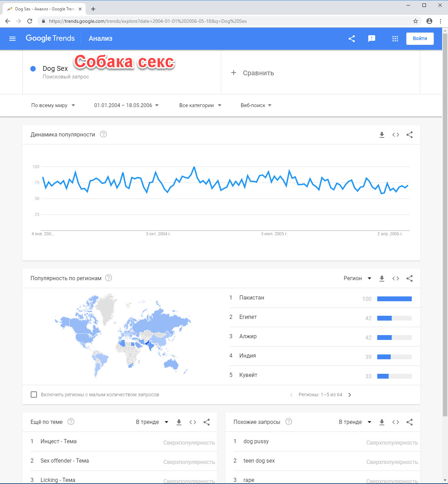
Task: Get embed code for Популярность по регионам
Action: [x=396, y=278]
